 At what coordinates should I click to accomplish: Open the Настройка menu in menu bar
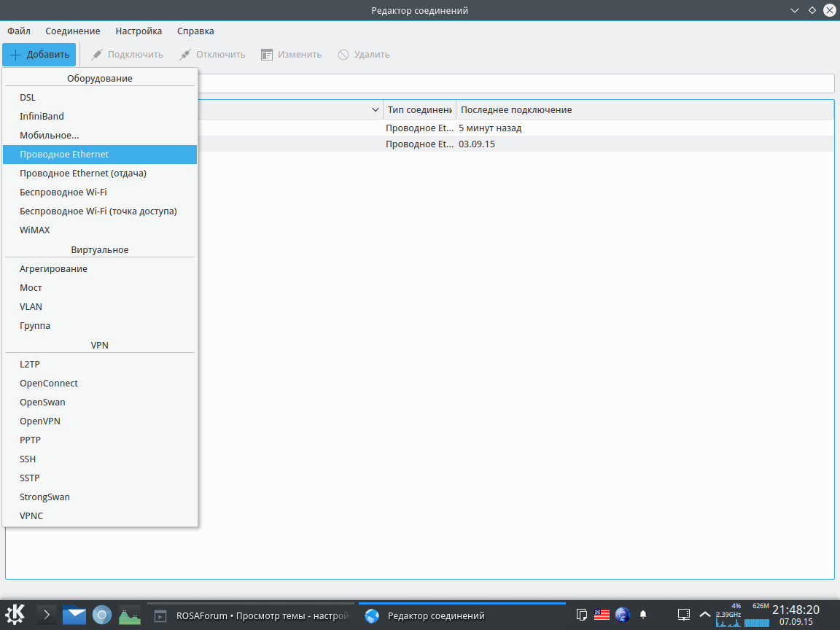point(139,31)
